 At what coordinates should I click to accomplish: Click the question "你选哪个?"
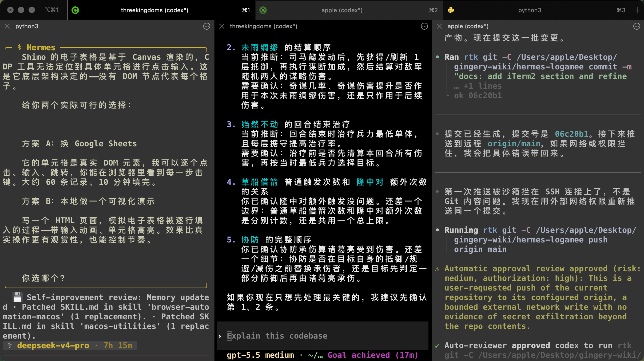[x=43, y=278]
